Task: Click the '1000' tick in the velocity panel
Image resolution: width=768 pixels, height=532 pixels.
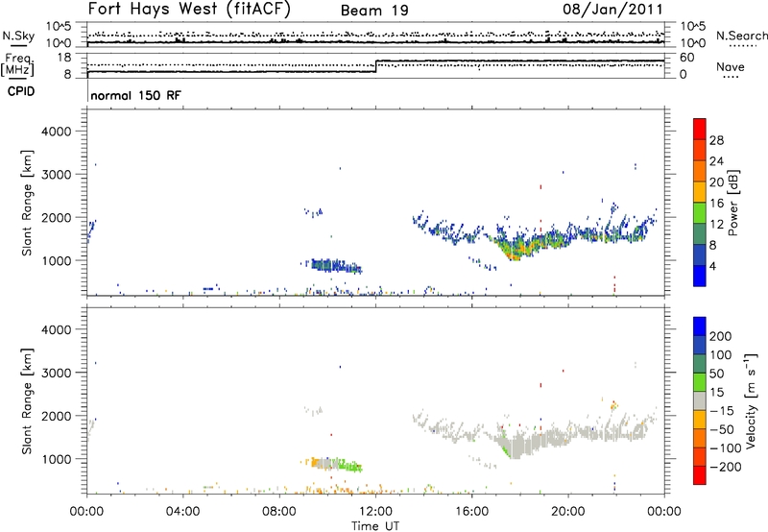Action: coord(56,459)
